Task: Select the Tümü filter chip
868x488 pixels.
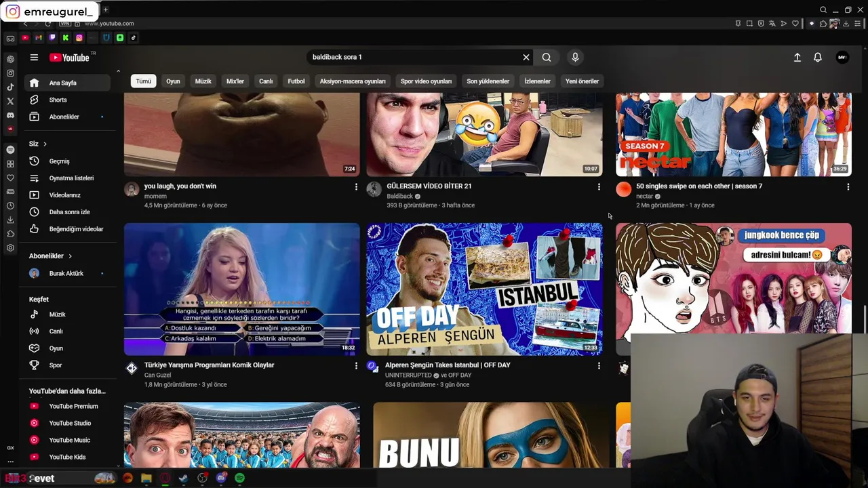Action: pyautogui.click(x=144, y=81)
